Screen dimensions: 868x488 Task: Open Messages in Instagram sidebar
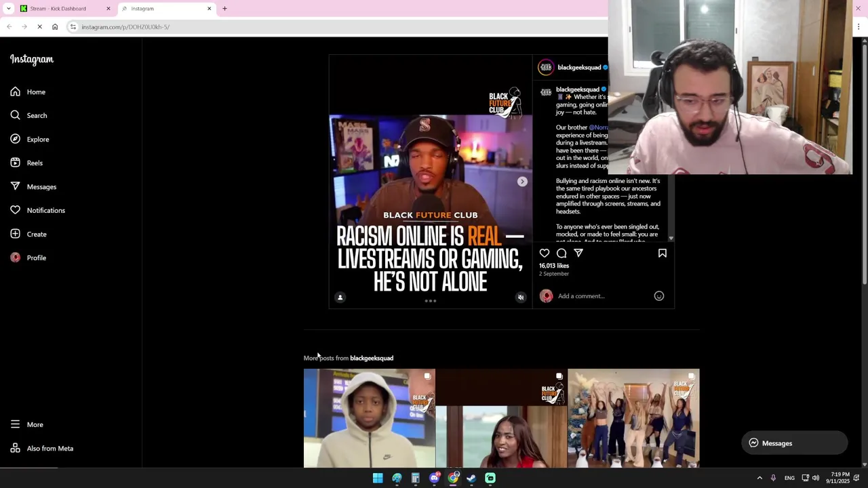pos(33,187)
